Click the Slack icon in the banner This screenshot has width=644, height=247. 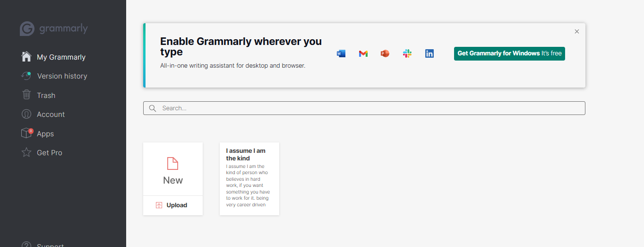click(407, 53)
